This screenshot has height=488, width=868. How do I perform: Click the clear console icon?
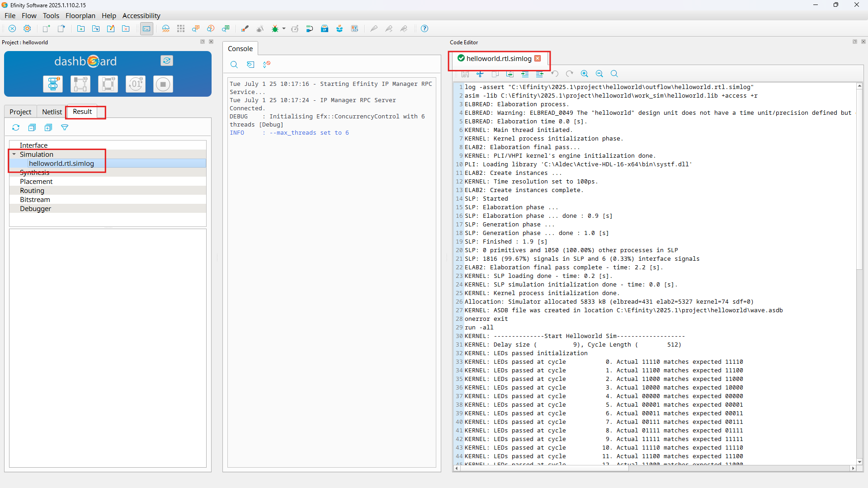(250, 64)
